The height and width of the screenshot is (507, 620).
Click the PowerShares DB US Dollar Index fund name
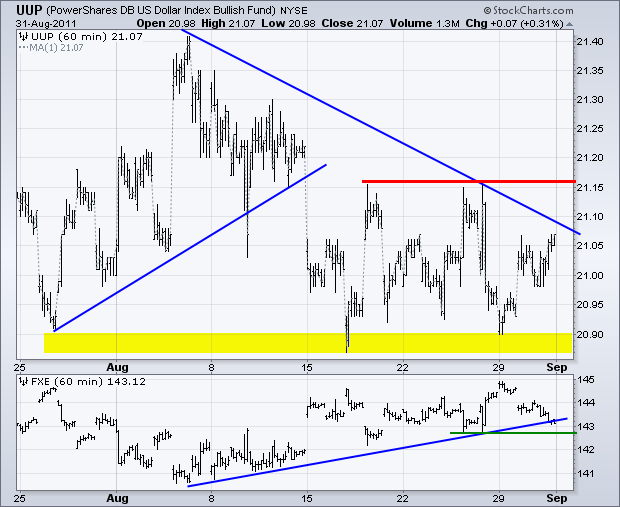[x=161, y=10]
